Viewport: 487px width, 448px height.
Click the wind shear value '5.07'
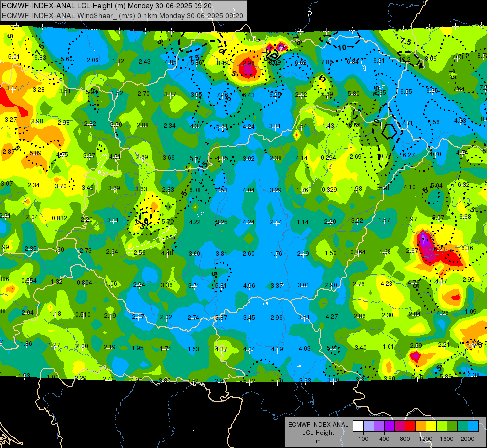438,217
